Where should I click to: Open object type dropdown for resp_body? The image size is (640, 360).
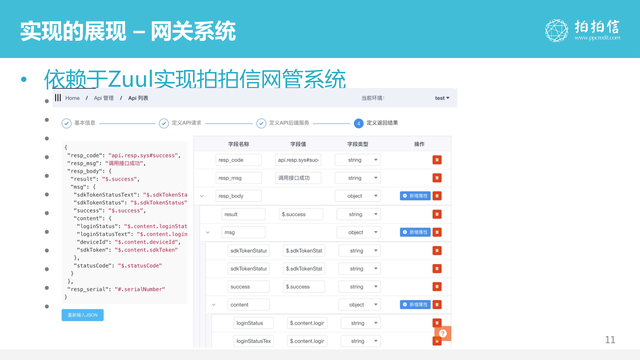tap(358, 196)
